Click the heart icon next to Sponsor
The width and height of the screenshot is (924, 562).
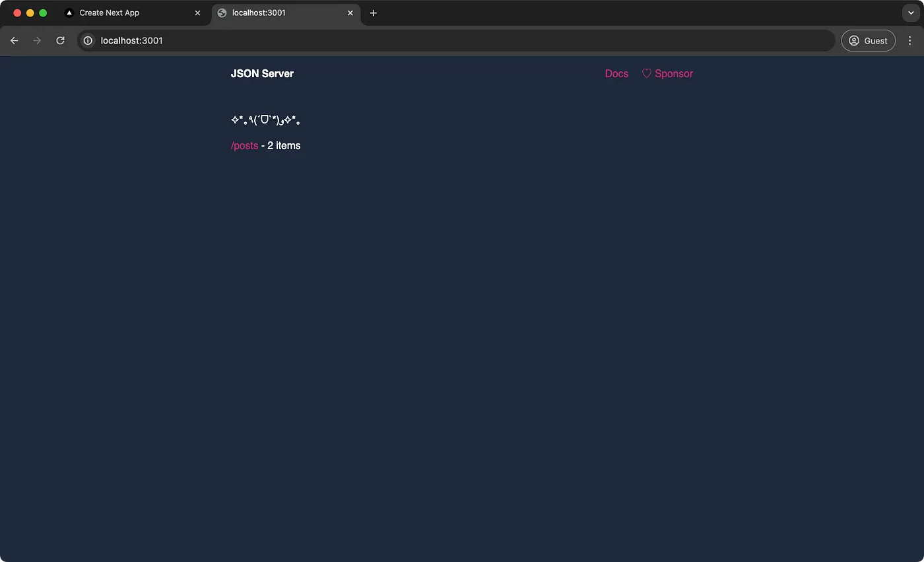tap(646, 73)
